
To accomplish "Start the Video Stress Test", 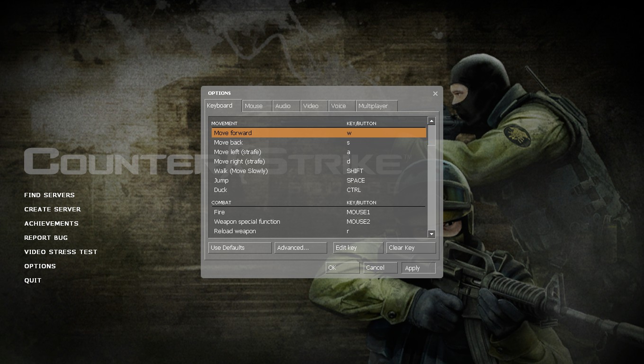I will click(61, 252).
